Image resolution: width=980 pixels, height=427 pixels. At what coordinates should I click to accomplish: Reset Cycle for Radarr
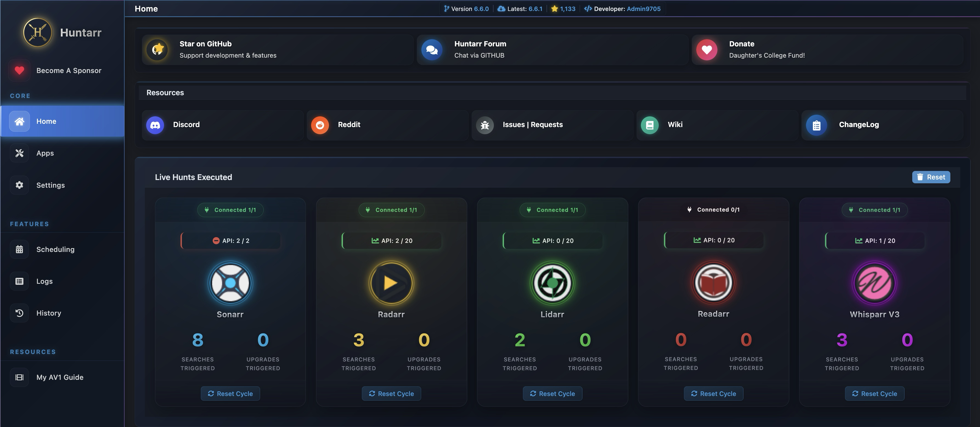pyautogui.click(x=391, y=394)
